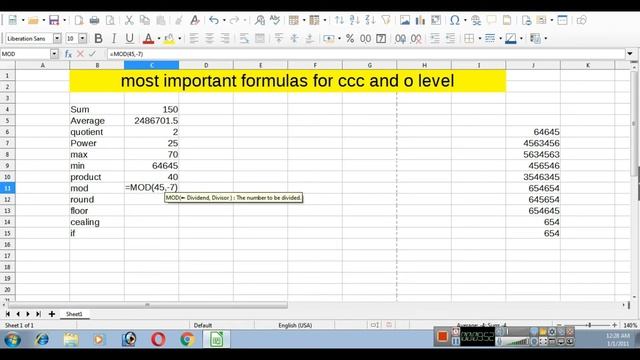Accept formula with green checkmark
Image resolution: width=640 pixels, height=360 pixels.
tap(93, 54)
